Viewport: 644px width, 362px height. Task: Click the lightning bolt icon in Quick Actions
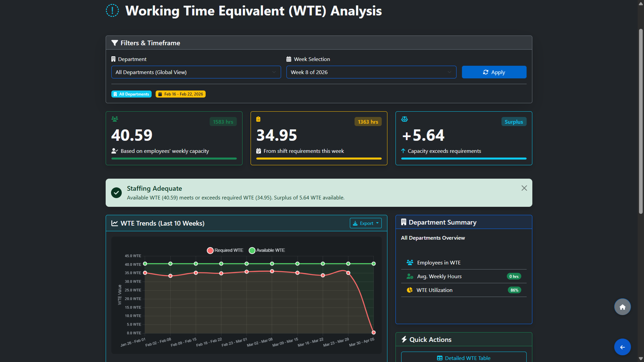(x=404, y=339)
